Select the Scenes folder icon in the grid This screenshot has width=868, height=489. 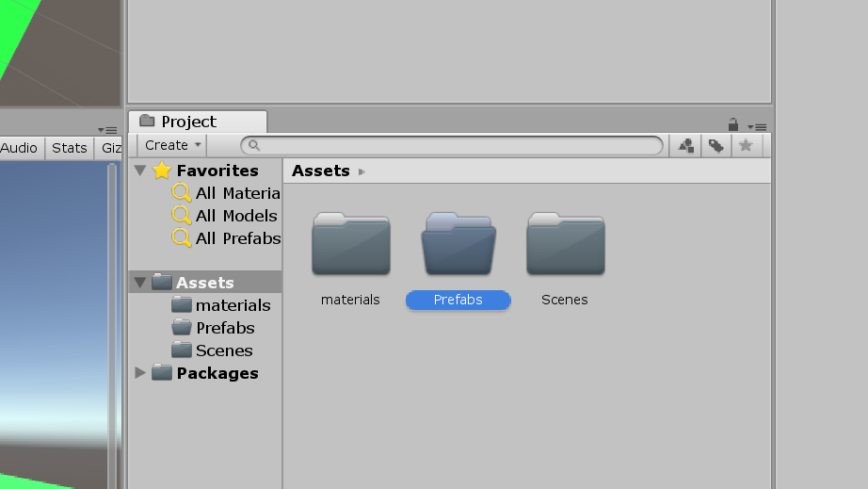tap(565, 245)
